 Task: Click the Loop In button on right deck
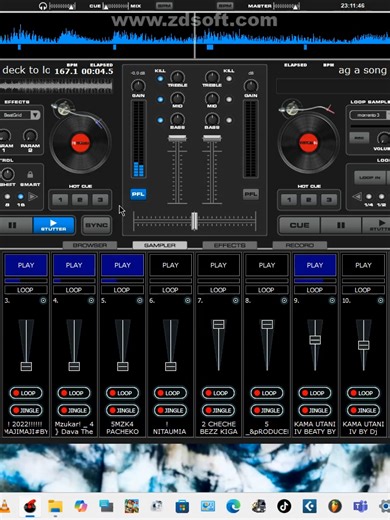(370, 178)
